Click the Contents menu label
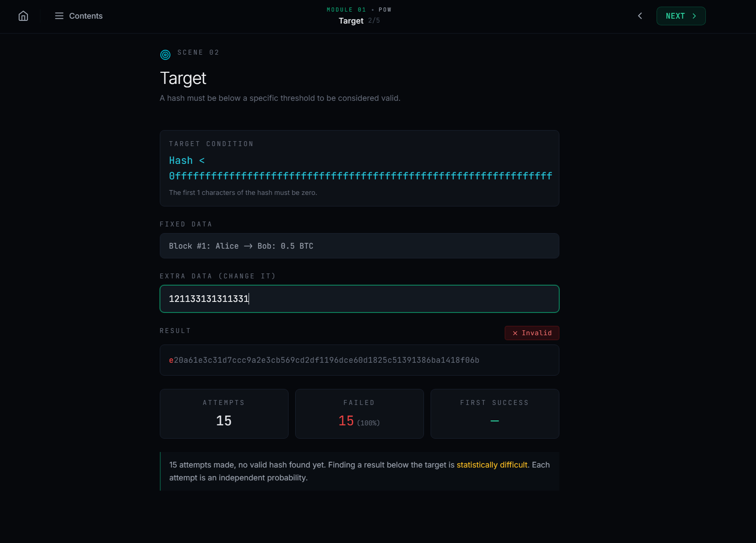 coord(86,16)
